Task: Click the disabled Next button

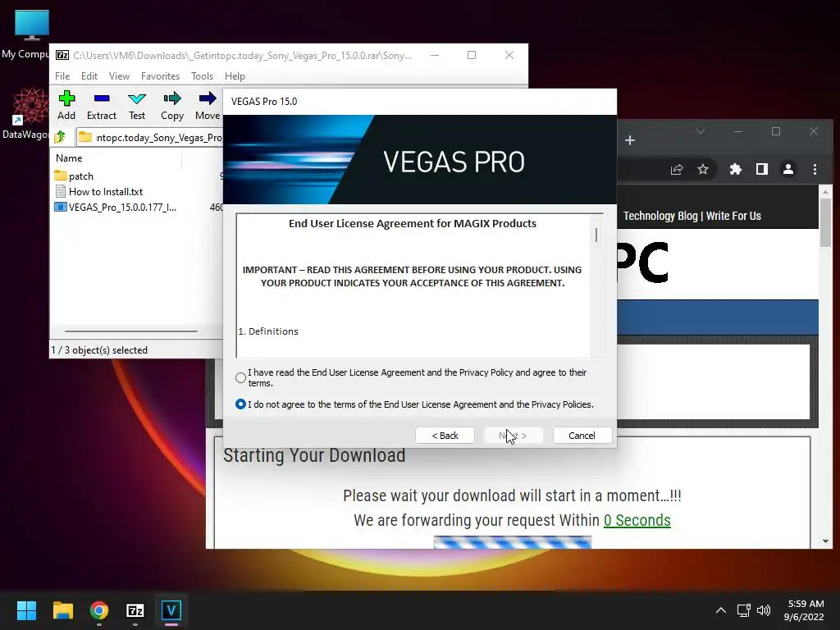Action: click(x=514, y=436)
